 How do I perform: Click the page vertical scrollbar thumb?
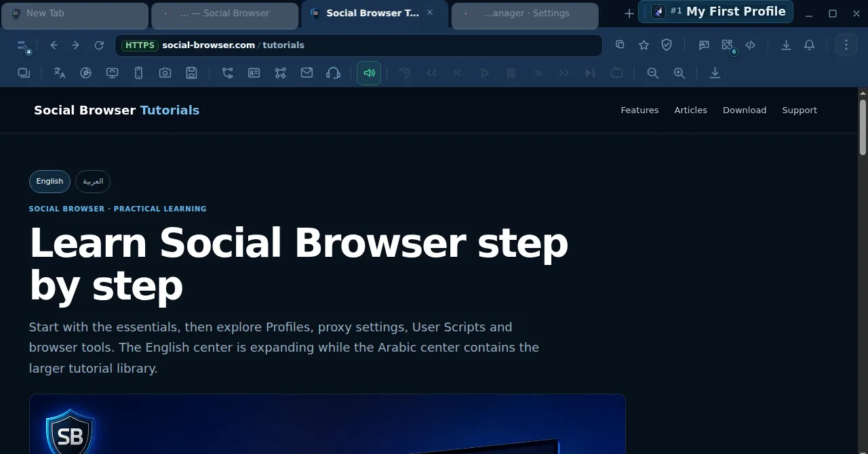click(x=863, y=127)
